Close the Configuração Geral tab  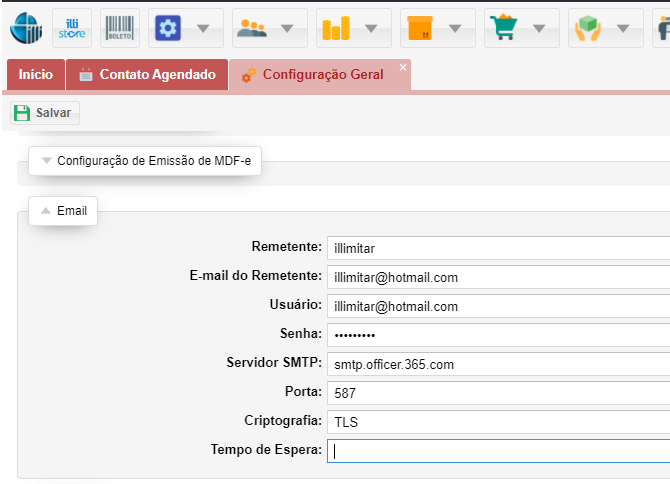[x=403, y=67]
